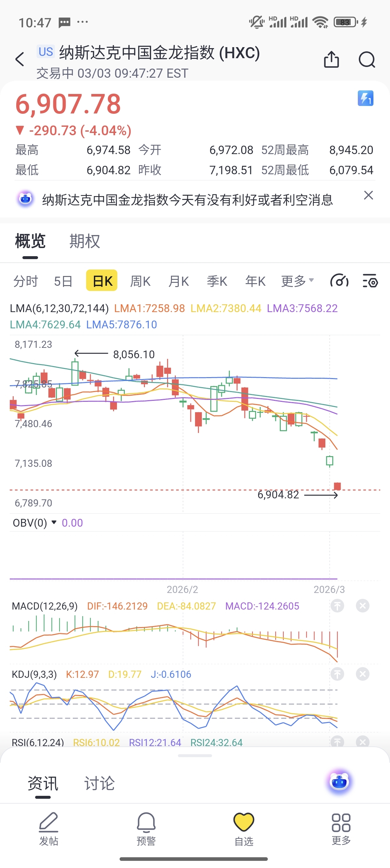
Task: Open chart display settings icon
Action: click(x=370, y=281)
